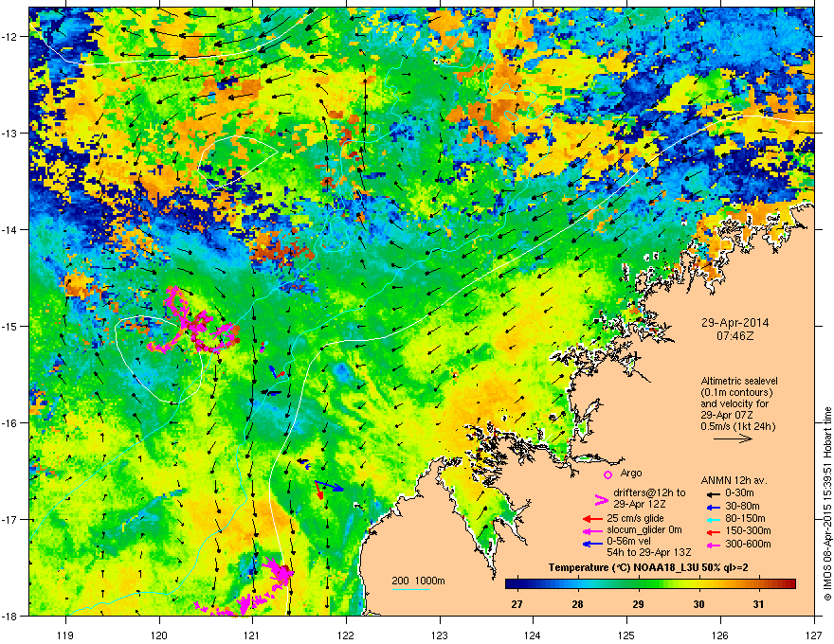Click the longitude axis label '119'
Viewport: 834px width, 644px height.
[x=66, y=635]
